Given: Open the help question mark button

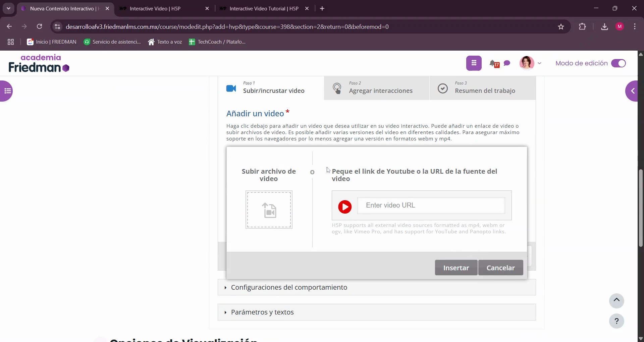Looking at the screenshot, I should coord(616,321).
